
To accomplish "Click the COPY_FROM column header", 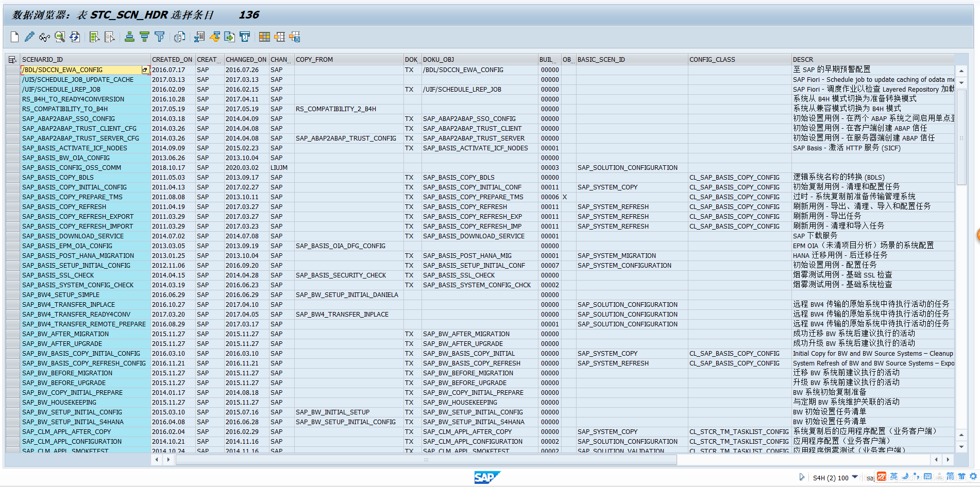I will [x=349, y=60].
